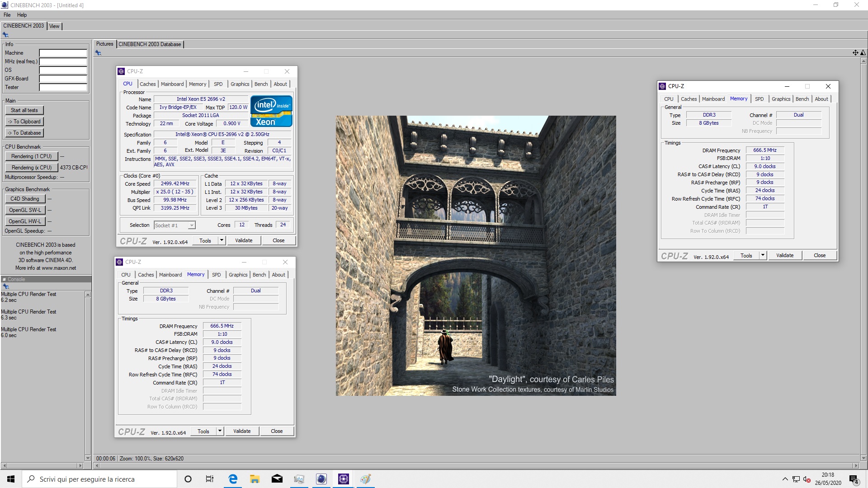Screen dimensions: 868x488
Task: Click the console scrollbar down arrow
Action: tap(88, 458)
